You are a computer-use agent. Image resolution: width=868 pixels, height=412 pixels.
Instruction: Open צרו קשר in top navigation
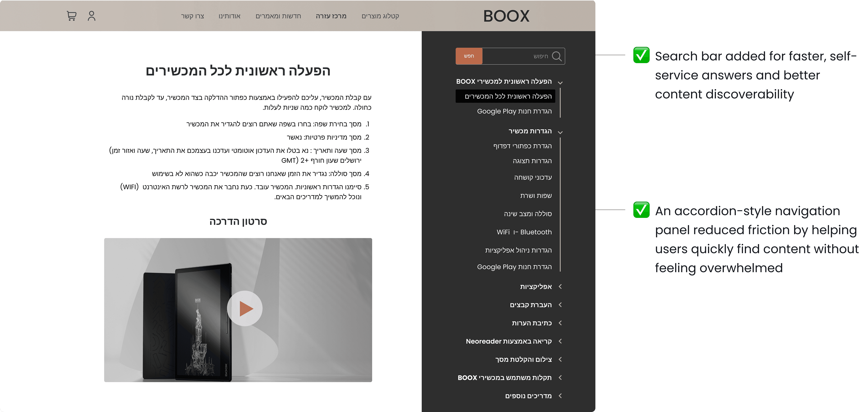click(192, 16)
